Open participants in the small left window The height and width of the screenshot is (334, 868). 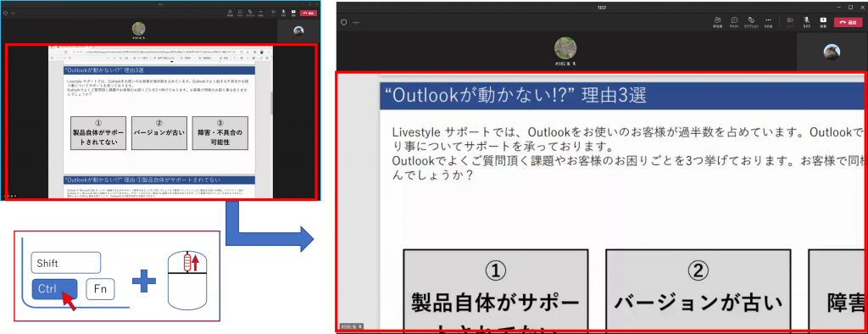click(230, 12)
